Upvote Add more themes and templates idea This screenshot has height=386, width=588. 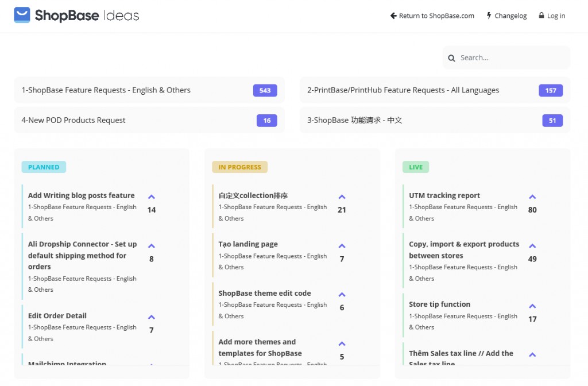pyautogui.click(x=342, y=343)
